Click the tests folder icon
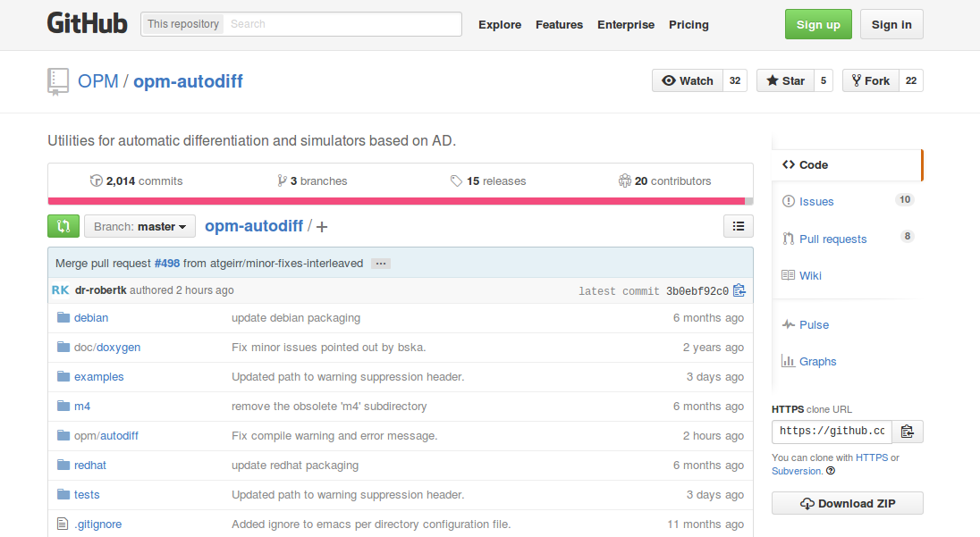 [63, 494]
